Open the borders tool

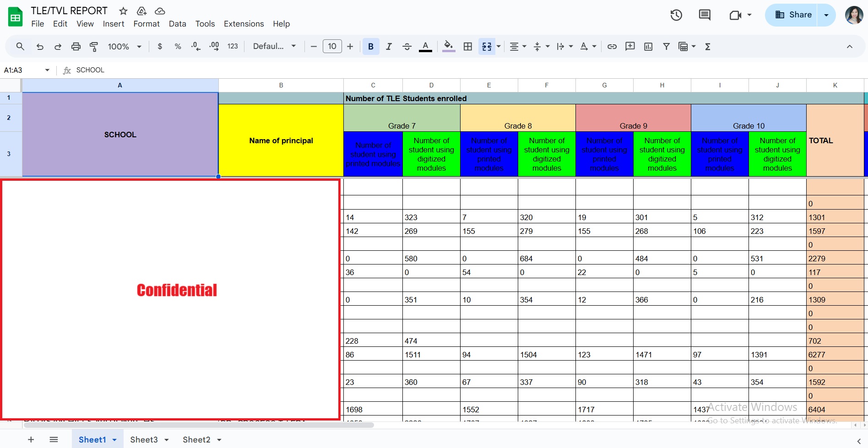click(467, 46)
